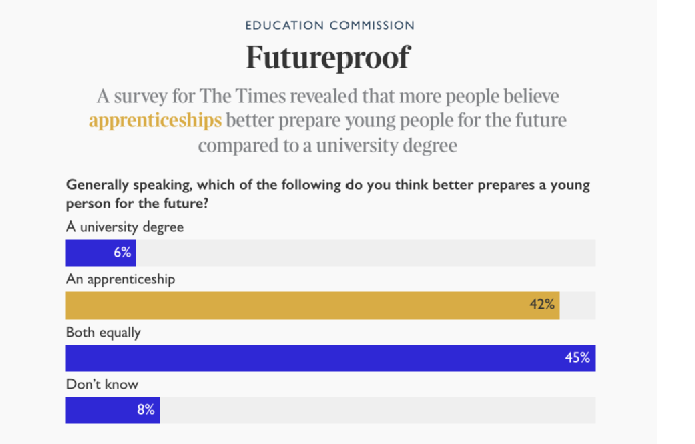Click the "An apprenticeship" category label
Viewport: 695px width, 444px height.
point(120,279)
